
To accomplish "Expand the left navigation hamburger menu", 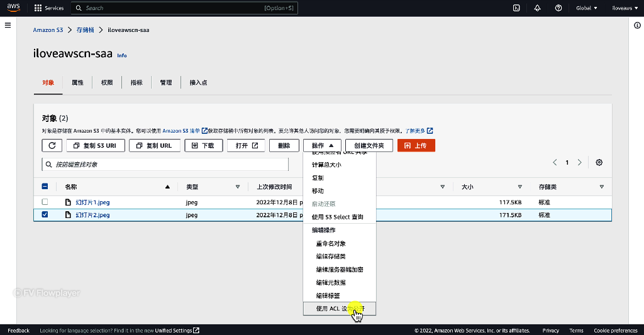I will coord(8,25).
